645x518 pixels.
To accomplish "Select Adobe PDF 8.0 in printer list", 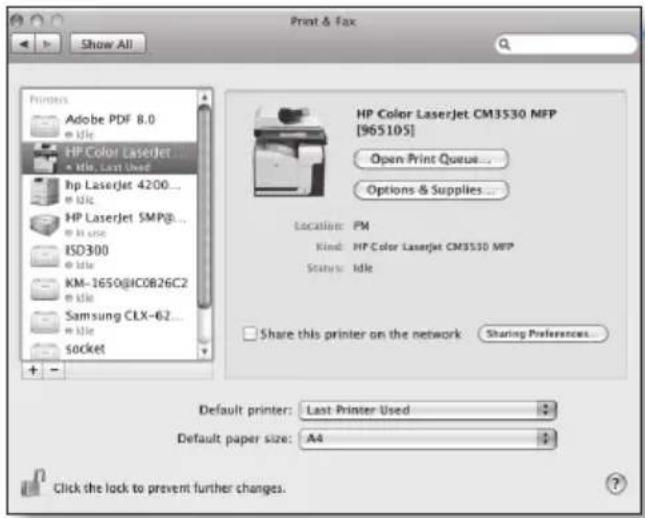I will [109, 125].
